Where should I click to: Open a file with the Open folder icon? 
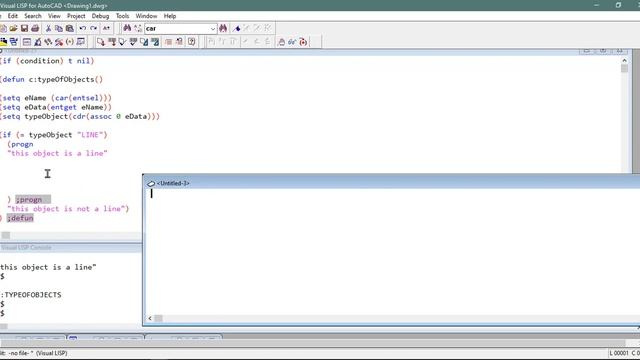(13, 28)
